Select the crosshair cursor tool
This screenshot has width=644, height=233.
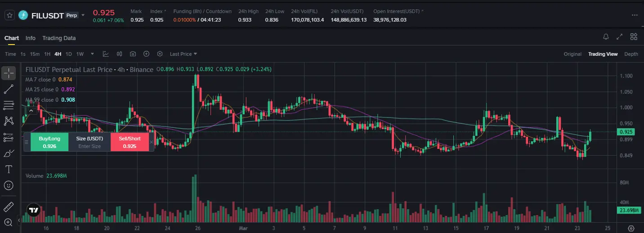coord(9,72)
